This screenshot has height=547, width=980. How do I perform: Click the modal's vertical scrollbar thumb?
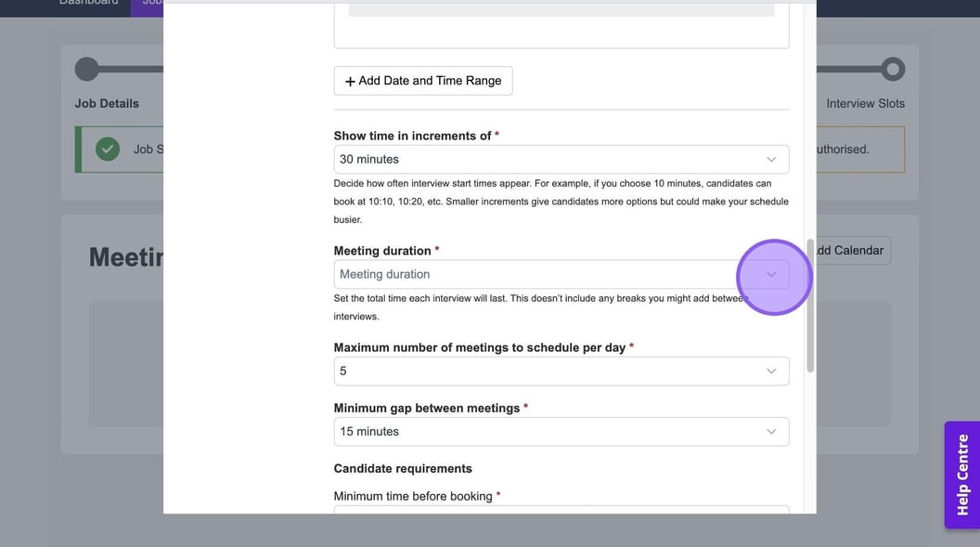coord(810,306)
